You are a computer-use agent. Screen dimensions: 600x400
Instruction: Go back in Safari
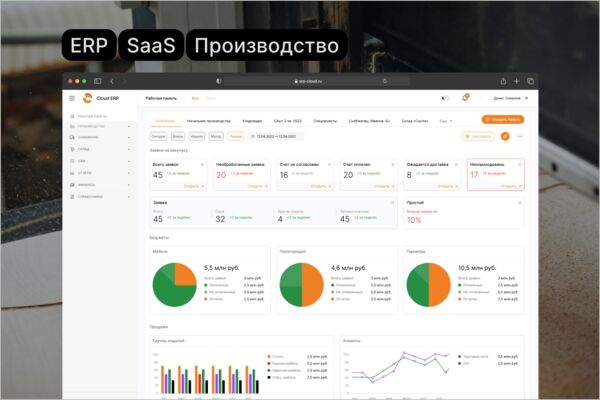[x=112, y=81]
